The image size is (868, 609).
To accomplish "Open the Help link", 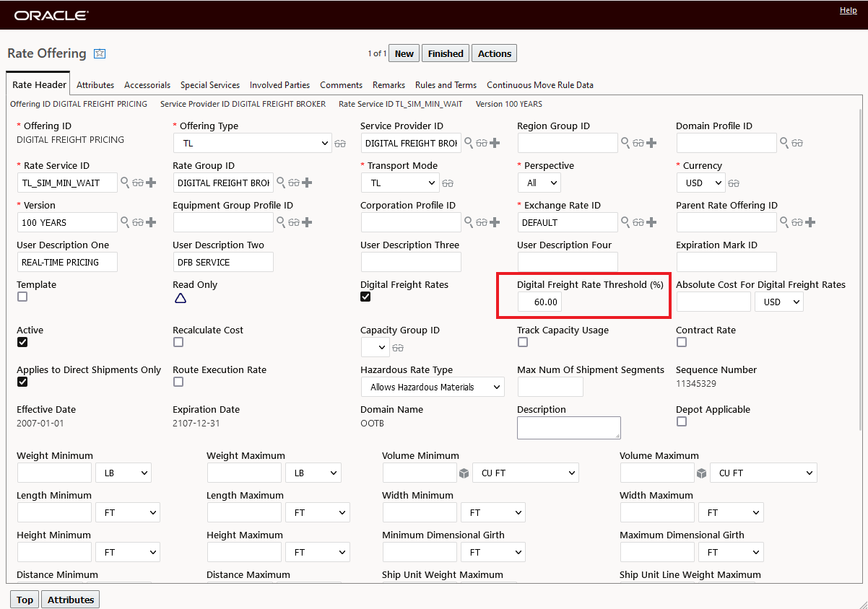I will (848, 10).
